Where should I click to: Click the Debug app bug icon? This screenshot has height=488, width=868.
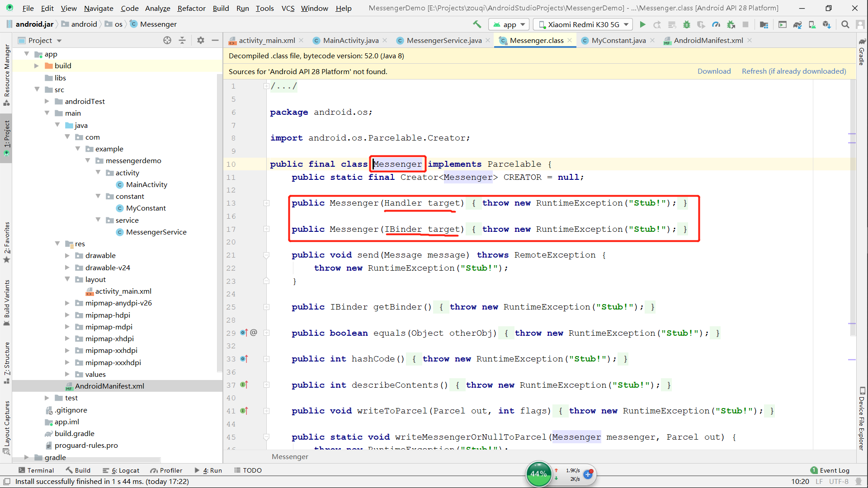tap(686, 24)
